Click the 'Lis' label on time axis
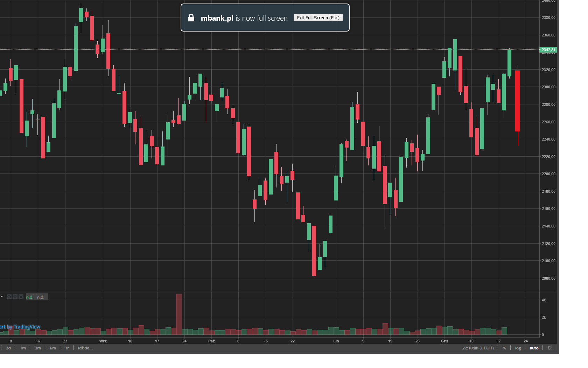The height and width of the screenshot is (368, 588). (x=336, y=341)
